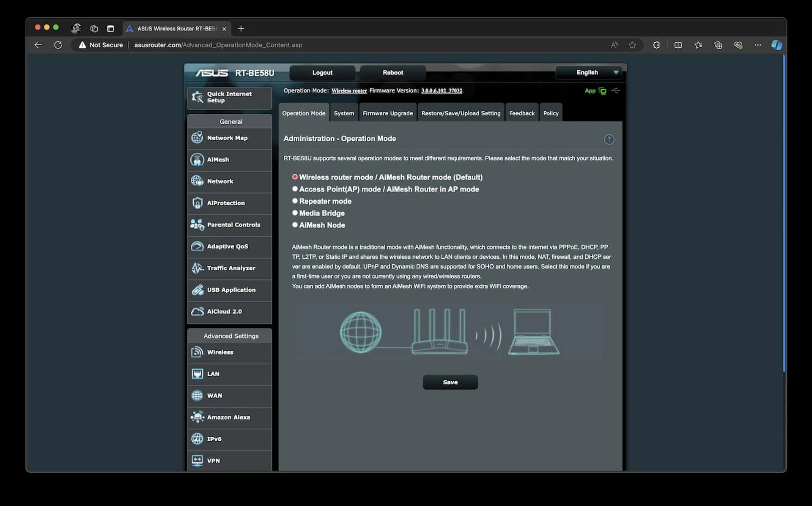Open the browser workspaces icon
This screenshot has width=812, height=506.
tap(94, 28)
